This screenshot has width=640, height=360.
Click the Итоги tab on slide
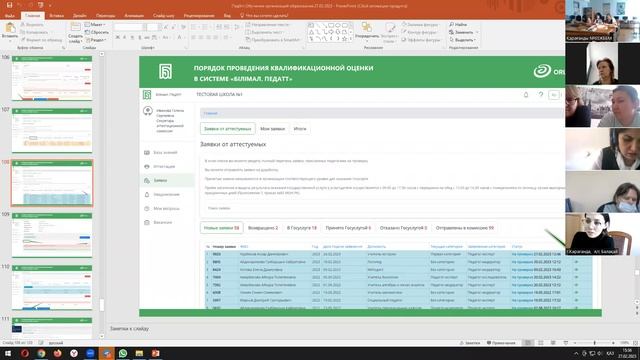pyautogui.click(x=300, y=129)
